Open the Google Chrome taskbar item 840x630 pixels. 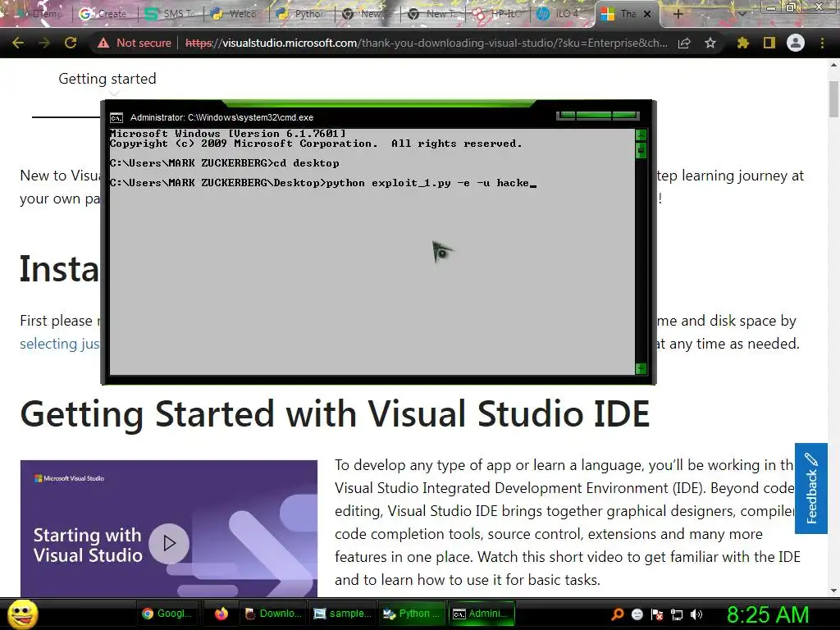pos(169,614)
